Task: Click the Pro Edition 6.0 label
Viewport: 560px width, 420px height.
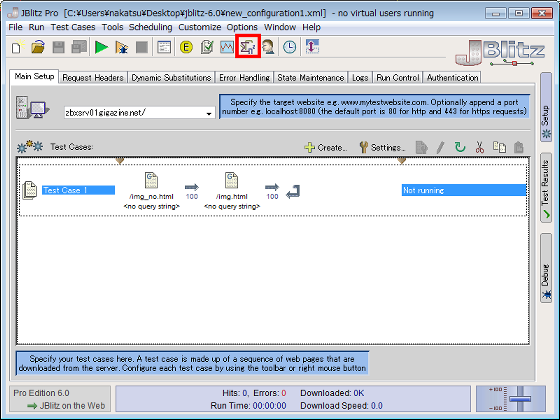Action: pos(41,393)
